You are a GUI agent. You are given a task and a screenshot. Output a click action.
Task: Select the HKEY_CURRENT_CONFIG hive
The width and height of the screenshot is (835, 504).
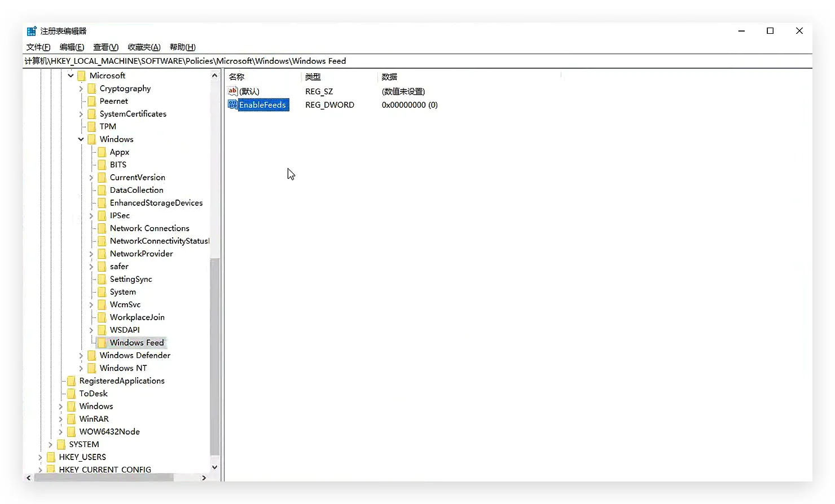(x=105, y=470)
